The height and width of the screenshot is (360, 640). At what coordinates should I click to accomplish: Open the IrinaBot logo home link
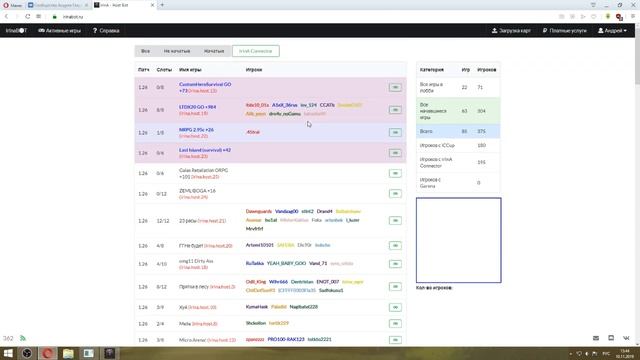click(16, 31)
